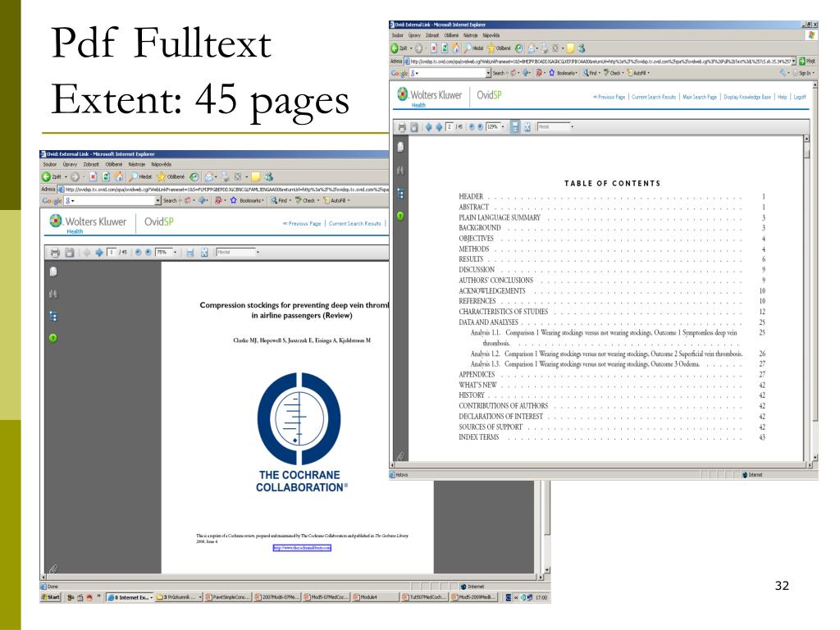
Task: Click the green help icon in the left PDF sidebar
Action: pyautogui.click(x=53, y=337)
